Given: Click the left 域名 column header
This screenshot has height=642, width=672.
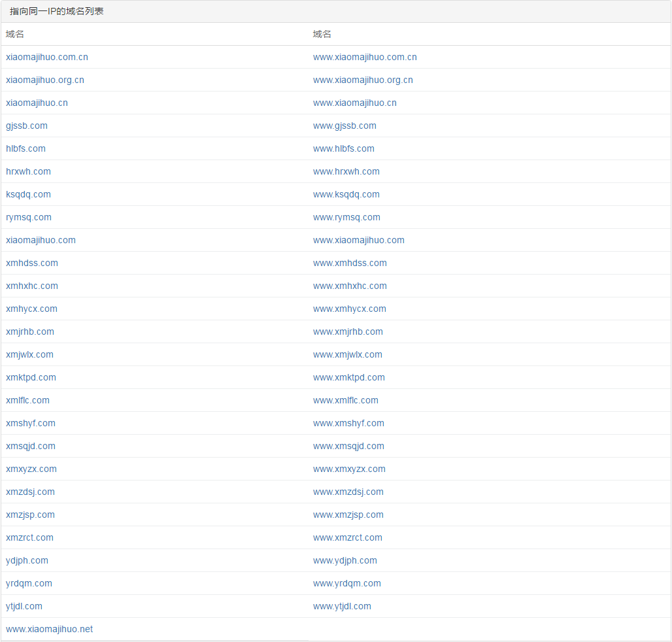Looking at the screenshot, I should point(15,34).
